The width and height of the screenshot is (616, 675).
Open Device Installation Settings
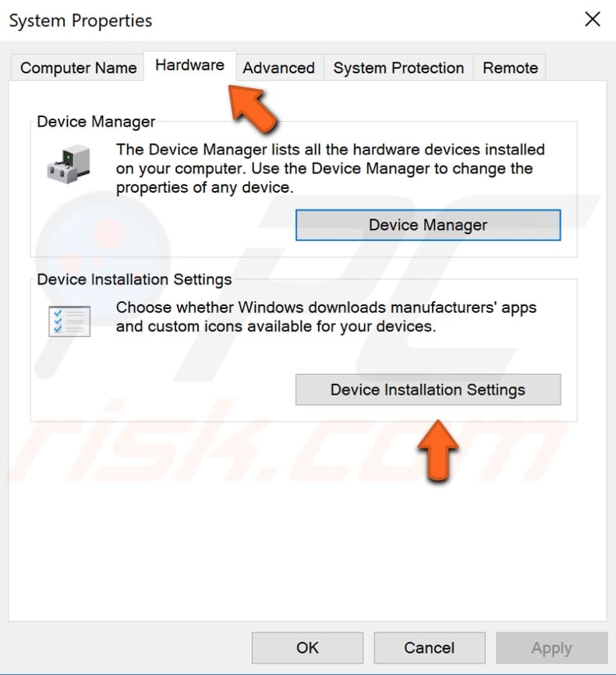(427, 389)
